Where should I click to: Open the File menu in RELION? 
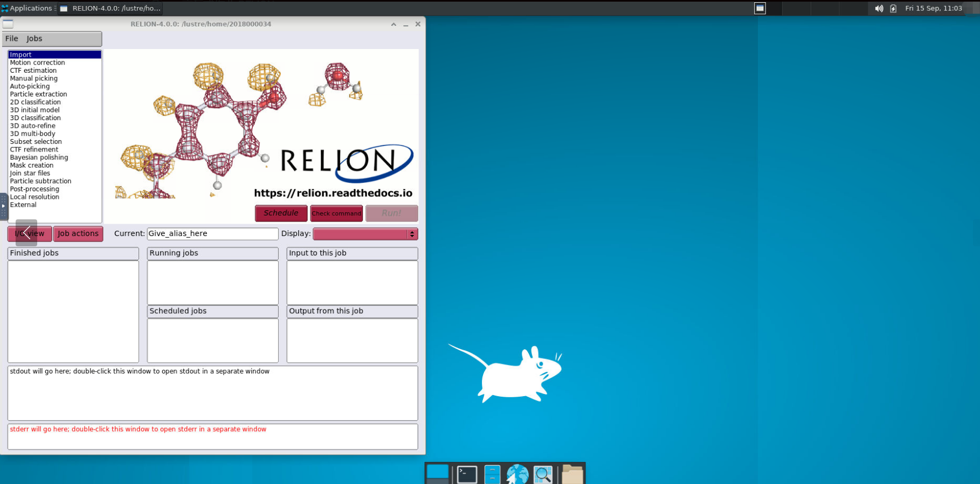(x=11, y=39)
